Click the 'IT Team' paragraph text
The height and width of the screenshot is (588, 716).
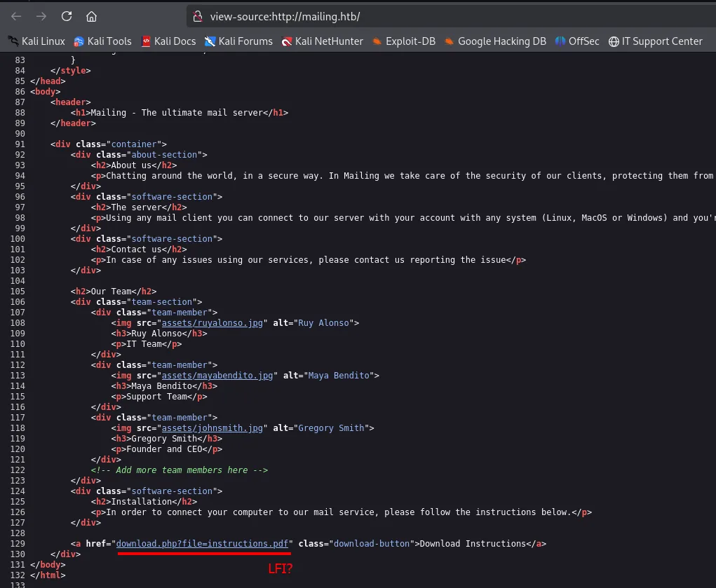pyautogui.click(x=144, y=344)
